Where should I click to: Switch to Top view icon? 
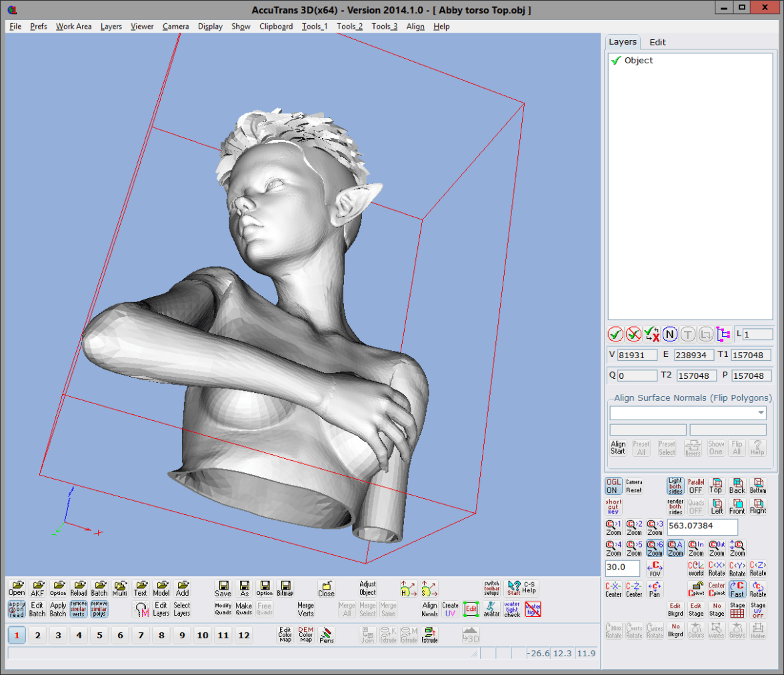pos(716,486)
